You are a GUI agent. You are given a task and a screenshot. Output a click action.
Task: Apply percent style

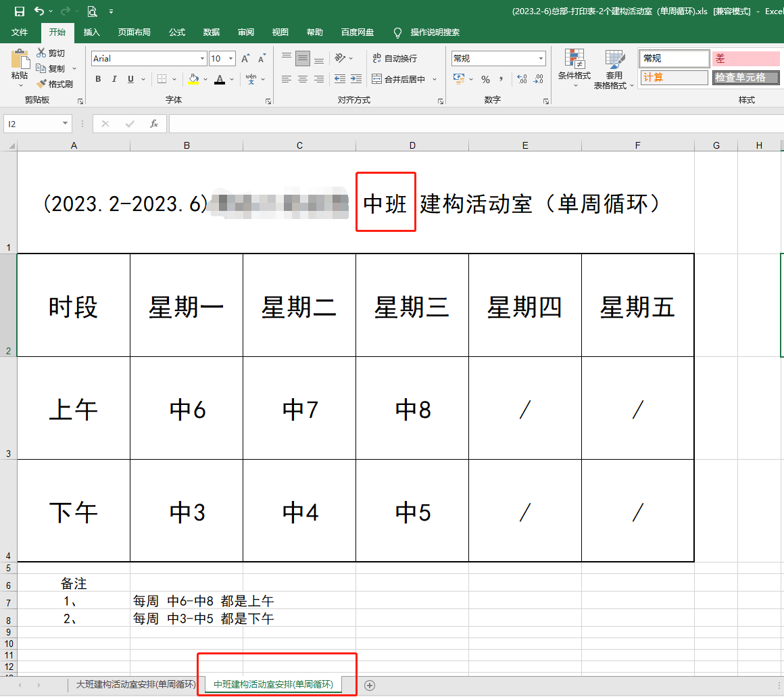[x=485, y=79]
